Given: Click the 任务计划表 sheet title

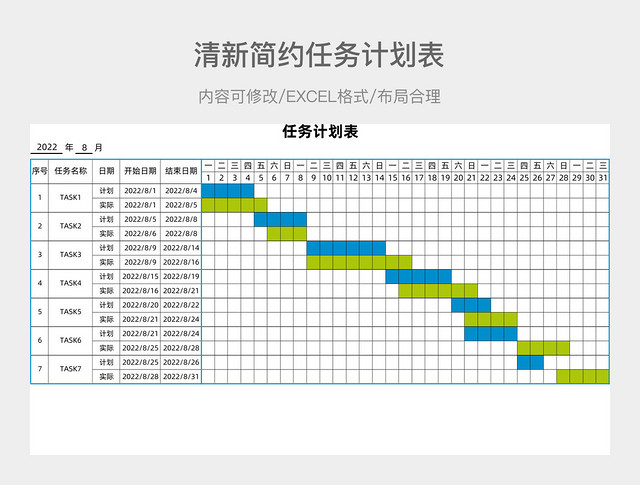Looking at the screenshot, I should tap(320, 132).
